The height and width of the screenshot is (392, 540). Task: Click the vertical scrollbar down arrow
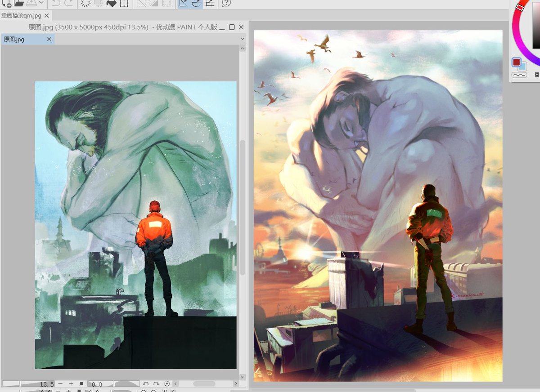point(243,377)
